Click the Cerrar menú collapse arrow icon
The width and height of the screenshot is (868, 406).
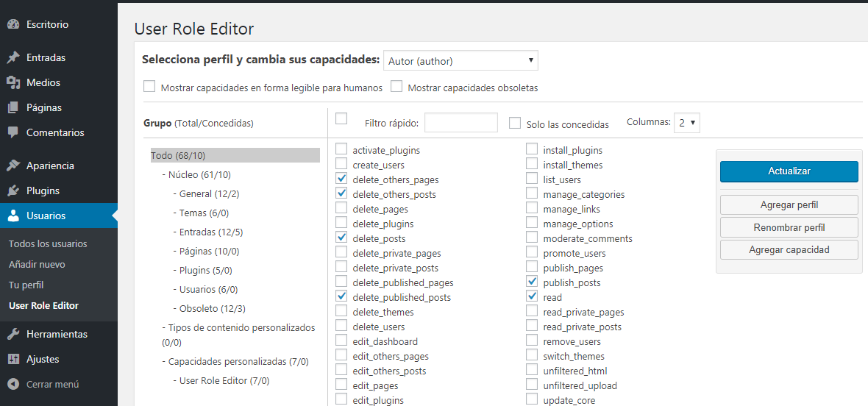pyautogui.click(x=14, y=384)
